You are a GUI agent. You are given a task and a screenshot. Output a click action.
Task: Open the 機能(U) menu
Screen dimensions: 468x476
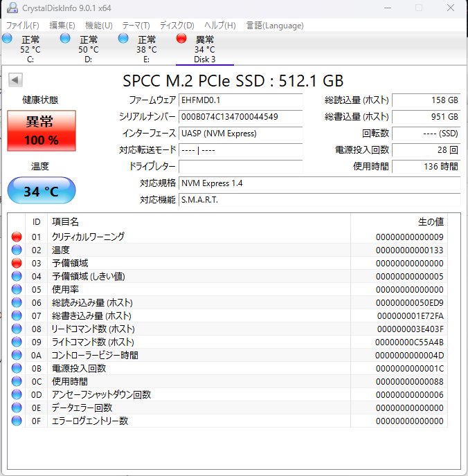pos(98,26)
